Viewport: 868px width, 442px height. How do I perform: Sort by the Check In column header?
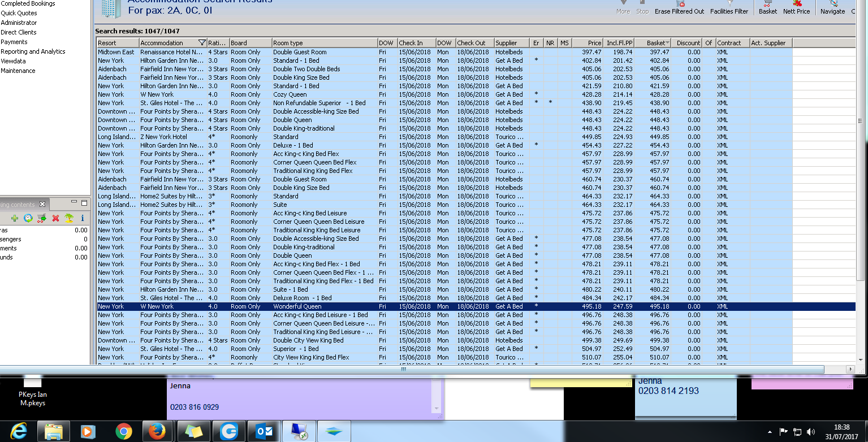click(417, 43)
